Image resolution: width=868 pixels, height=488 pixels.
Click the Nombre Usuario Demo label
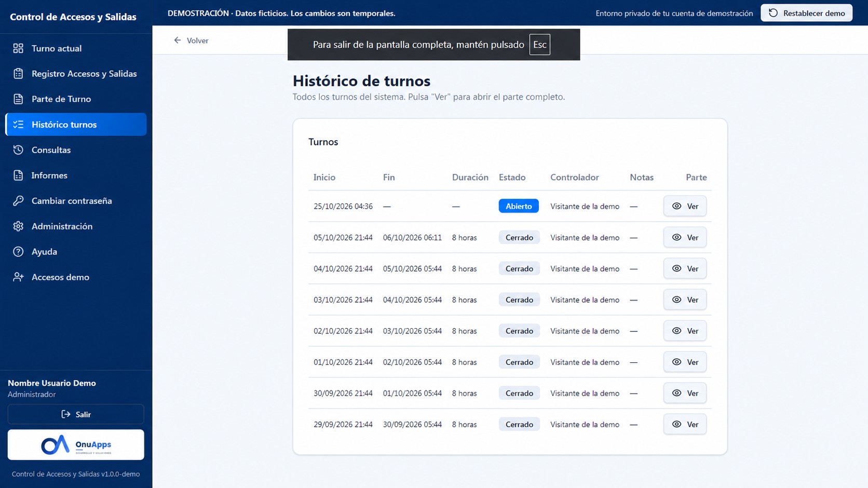[52, 383]
